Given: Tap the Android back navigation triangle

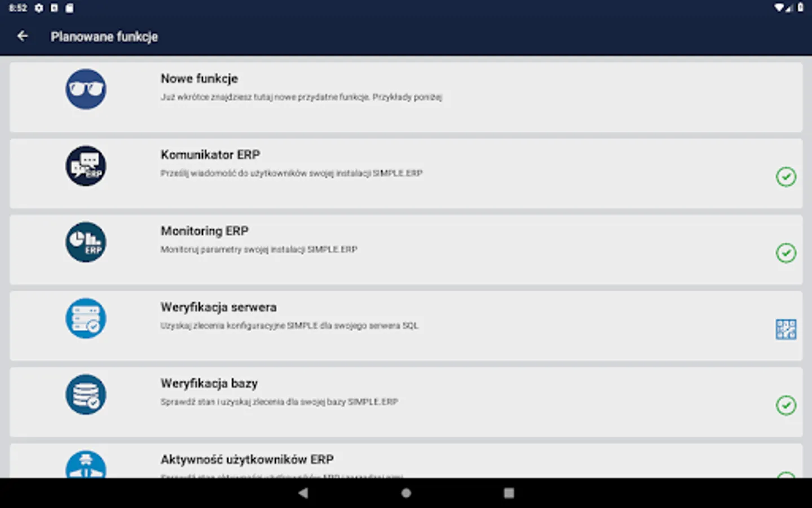Looking at the screenshot, I should (303, 493).
